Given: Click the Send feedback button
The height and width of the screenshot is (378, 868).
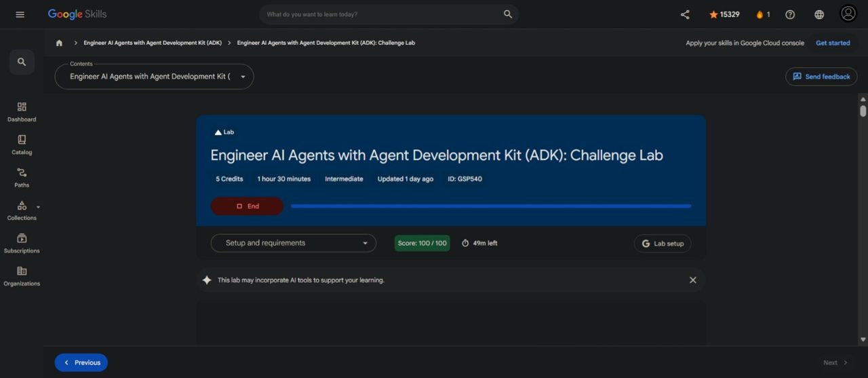Looking at the screenshot, I should (821, 77).
